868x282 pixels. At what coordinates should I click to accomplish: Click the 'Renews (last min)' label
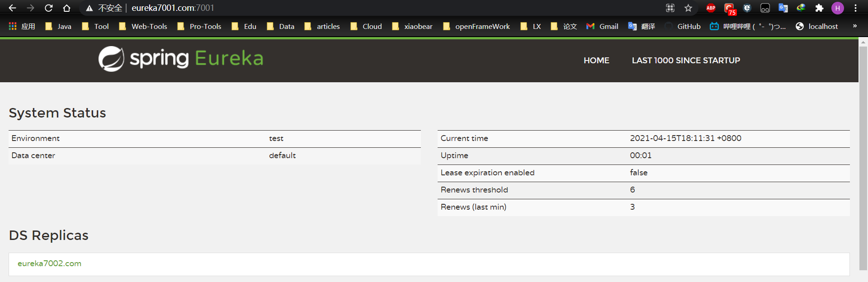tap(473, 207)
